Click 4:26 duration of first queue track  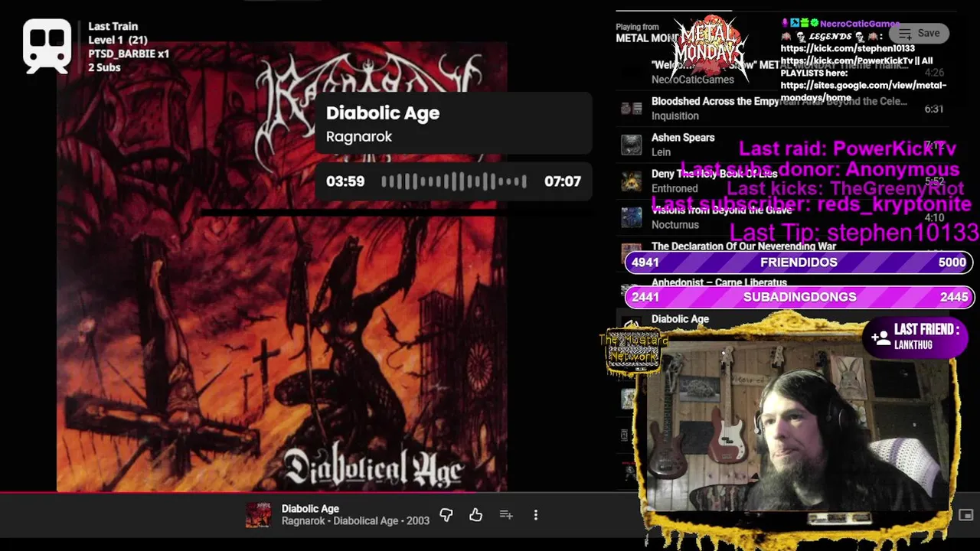coord(933,73)
